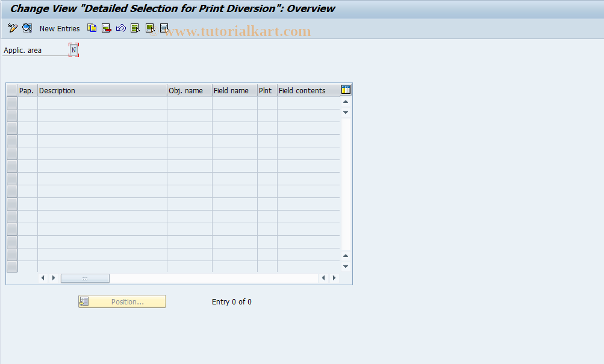Click the Undo Change icon
The height and width of the screenshot is (364, 604).
(121, 28)
